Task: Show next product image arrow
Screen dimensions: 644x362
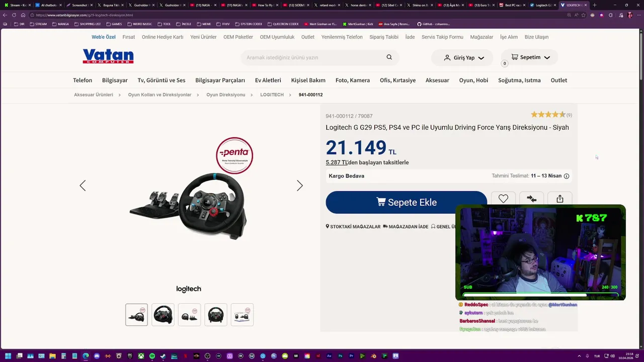Action: click(x=300, y=186)
